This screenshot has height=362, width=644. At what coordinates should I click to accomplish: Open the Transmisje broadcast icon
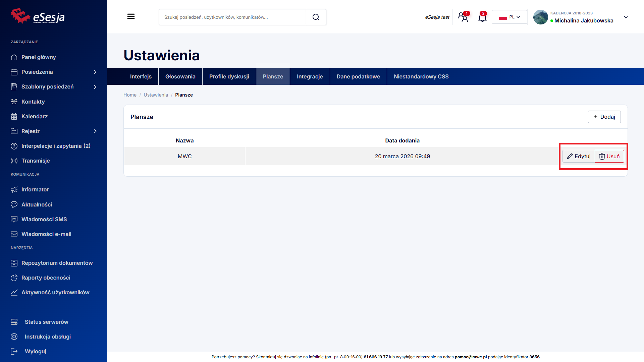pos(14,161)
